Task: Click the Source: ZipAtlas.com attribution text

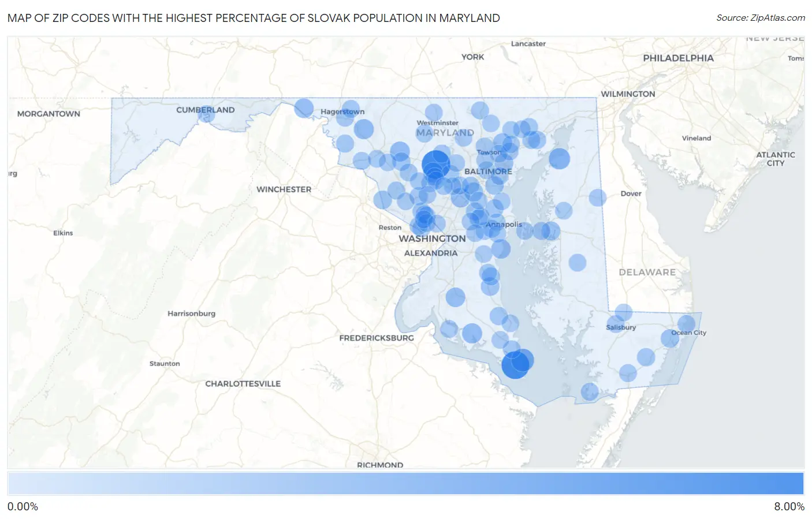Action: point(761,18)
